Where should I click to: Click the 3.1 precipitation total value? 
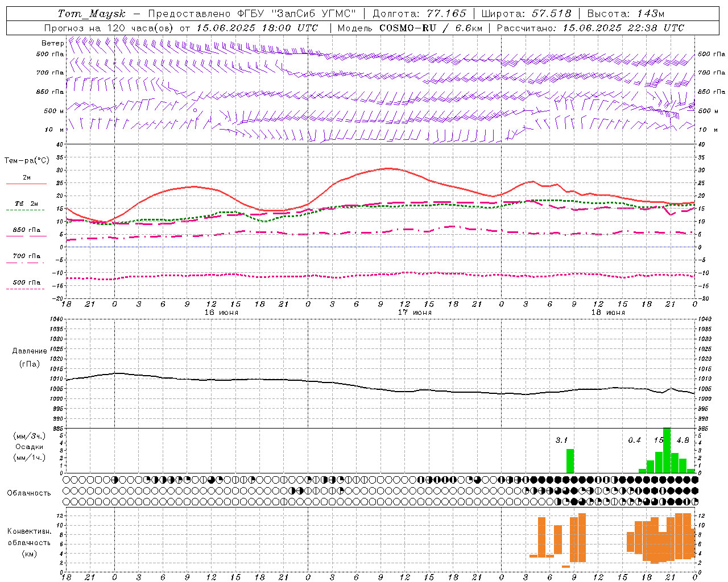(561, 440)
